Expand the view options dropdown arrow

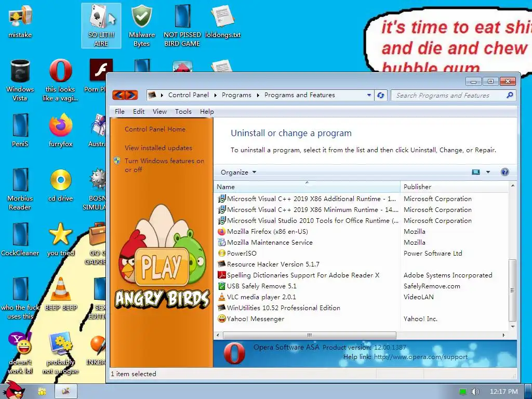coord(488,172)
